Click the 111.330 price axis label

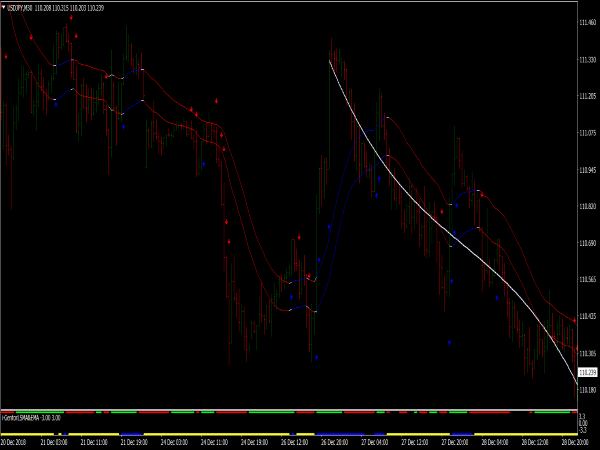[x=587, y=60]
